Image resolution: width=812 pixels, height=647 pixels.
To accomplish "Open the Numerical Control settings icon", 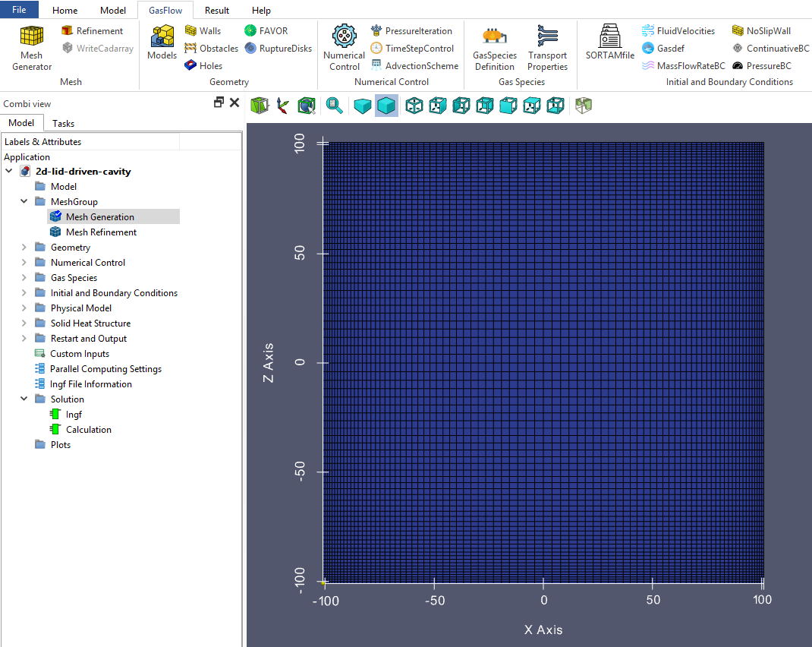I will coord(344,48).
